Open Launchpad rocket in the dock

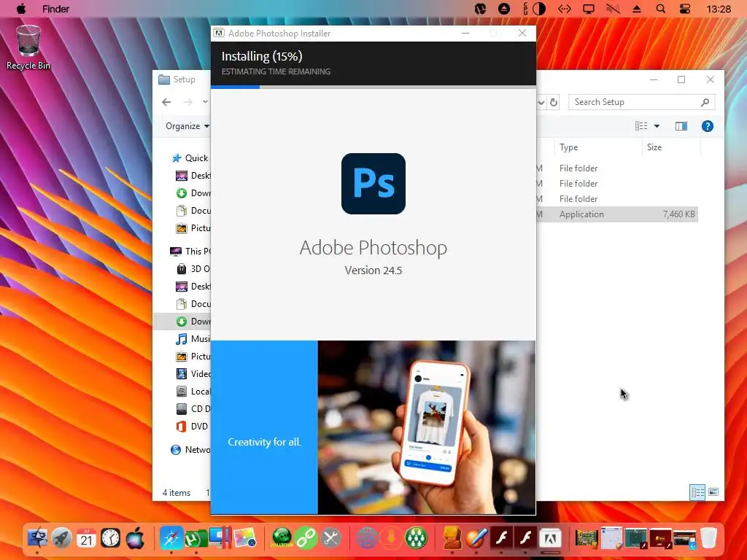tap(61, 538)
